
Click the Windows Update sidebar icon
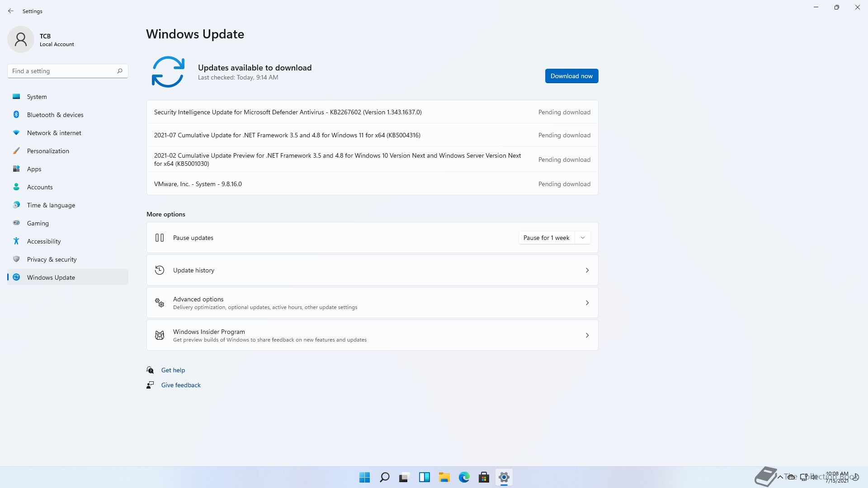pos(16,277)
